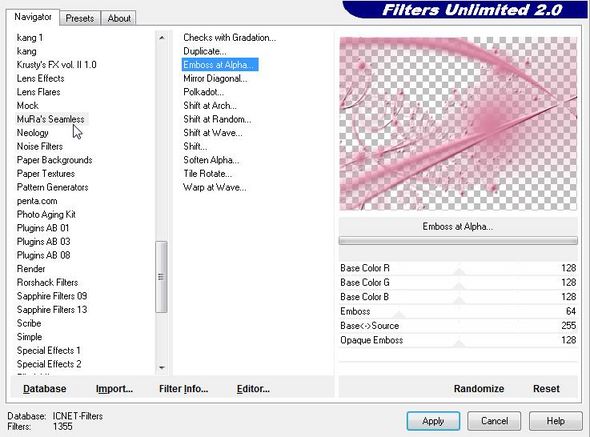Click the scroll down arrow of filter list
590x437 pixels.
(161, 367)
